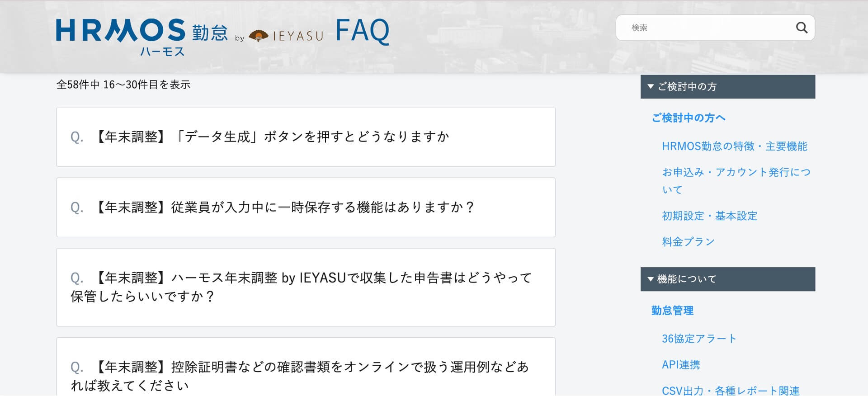The width and height of the screenshot is (868, 396).
Task: Click the FAQ title text in header
Action: pyautogui.click(x=362, y=31)
